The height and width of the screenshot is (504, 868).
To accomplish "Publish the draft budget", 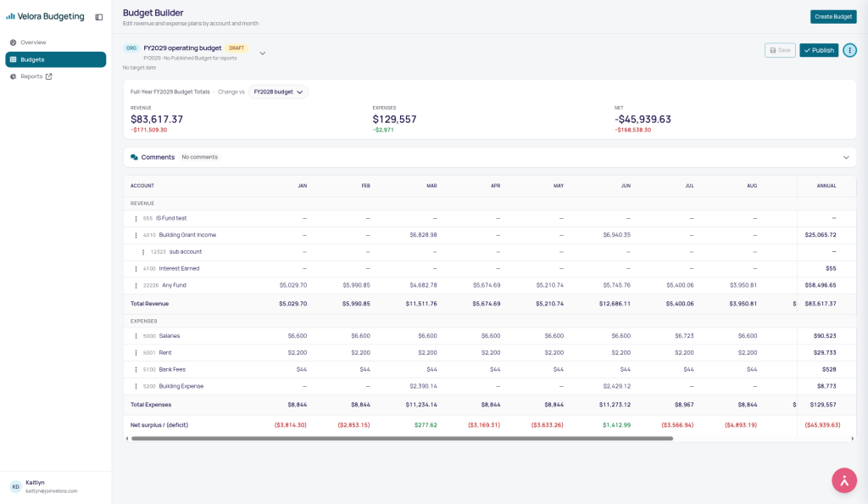I will [819, 50].
